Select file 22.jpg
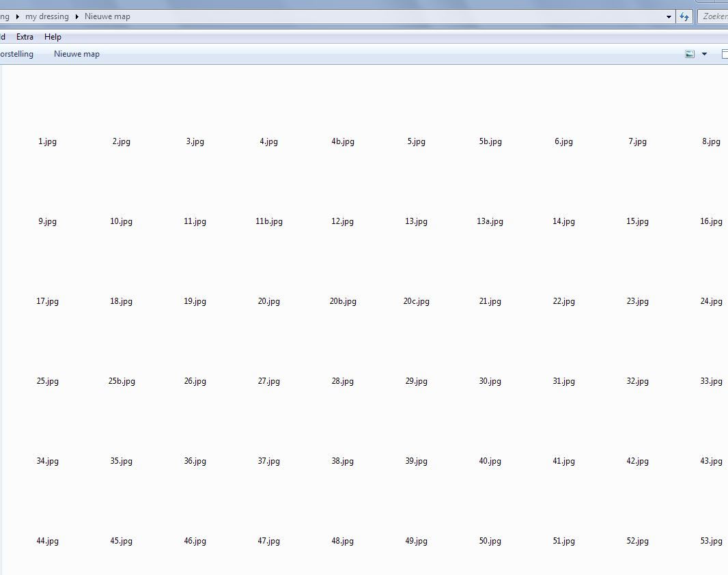728x575 pixels. coord(563,301)
